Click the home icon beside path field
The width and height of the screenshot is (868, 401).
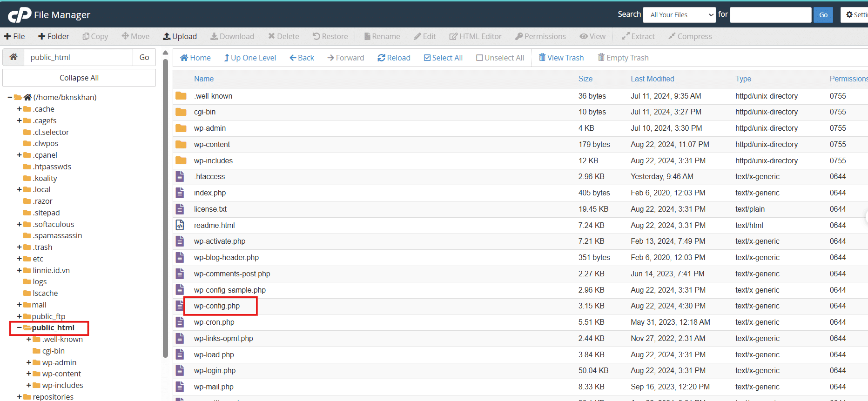click(x=13, y=57)
